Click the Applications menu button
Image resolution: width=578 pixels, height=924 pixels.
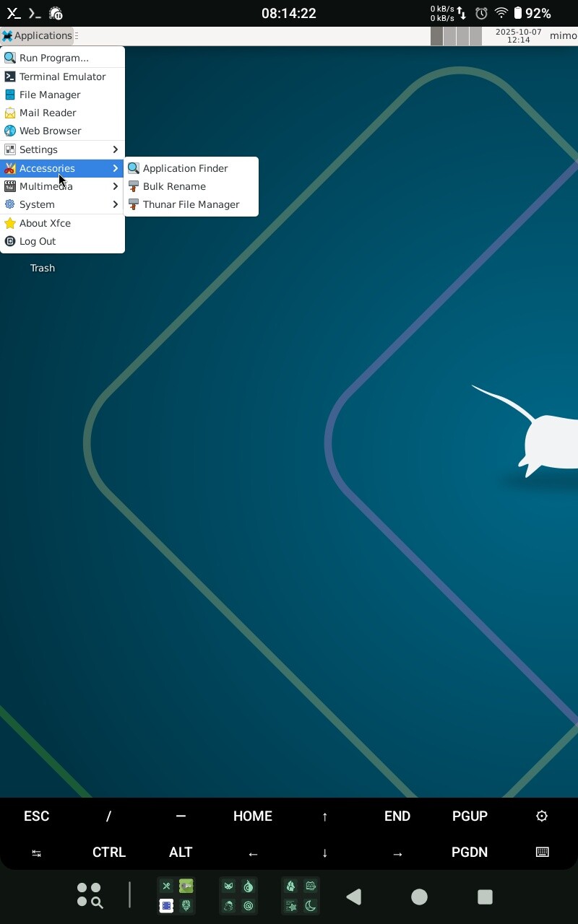[37, 35]
